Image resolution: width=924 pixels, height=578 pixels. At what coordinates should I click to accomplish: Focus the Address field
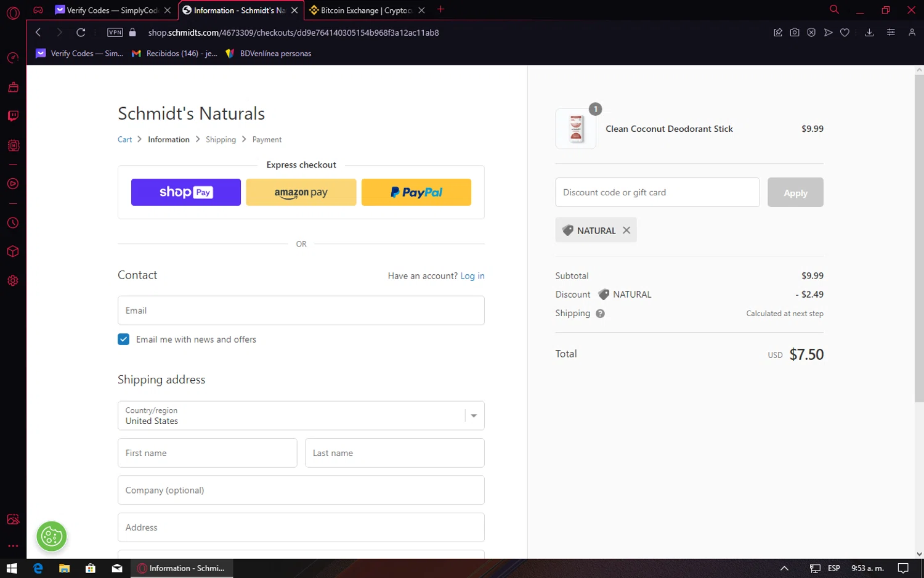click(x=301, y=527)
